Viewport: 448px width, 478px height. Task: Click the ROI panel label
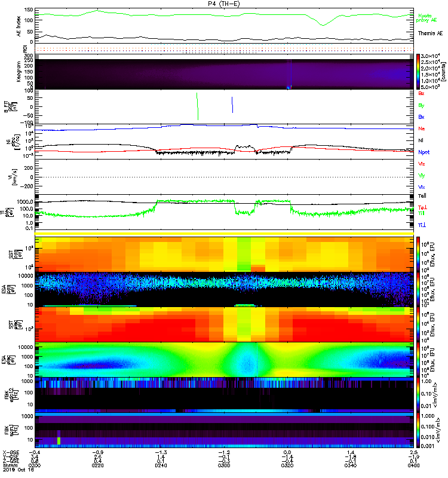point(26,49)
